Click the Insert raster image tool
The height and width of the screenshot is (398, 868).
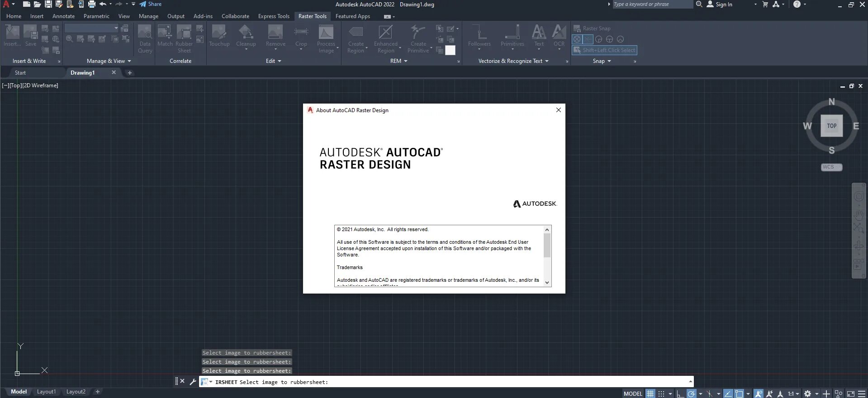(12, 36)
